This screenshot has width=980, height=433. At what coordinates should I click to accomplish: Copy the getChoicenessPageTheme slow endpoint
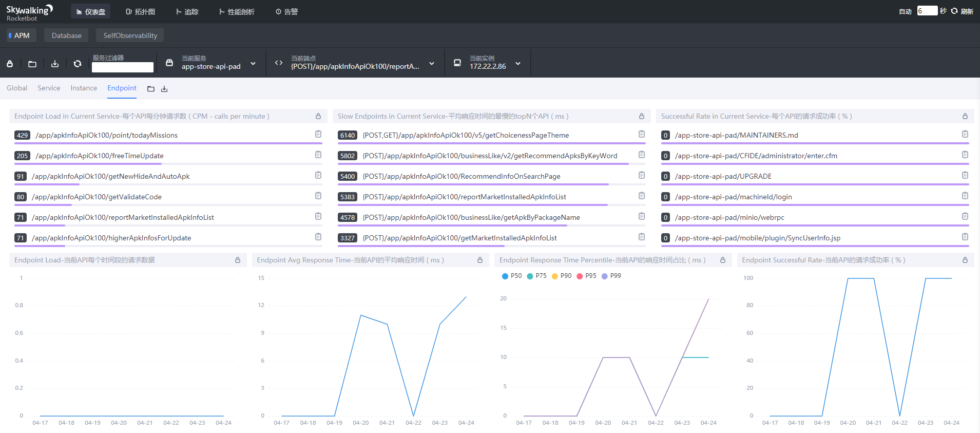(642, 134)
